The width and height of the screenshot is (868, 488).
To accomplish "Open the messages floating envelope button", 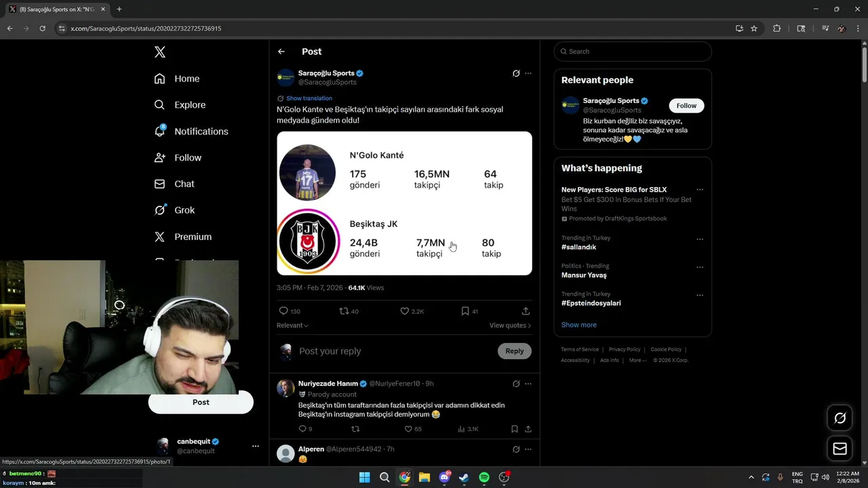I will [840, 449].
